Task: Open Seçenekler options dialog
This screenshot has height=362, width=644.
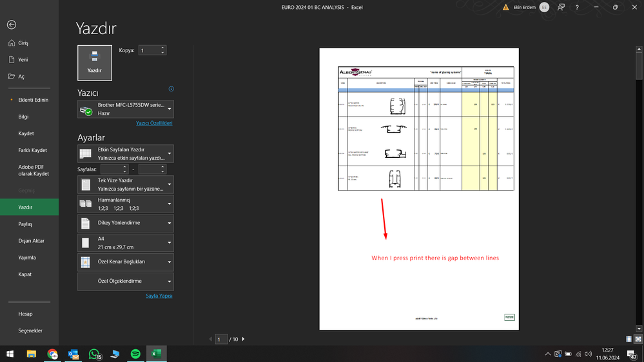Action: 29,331
